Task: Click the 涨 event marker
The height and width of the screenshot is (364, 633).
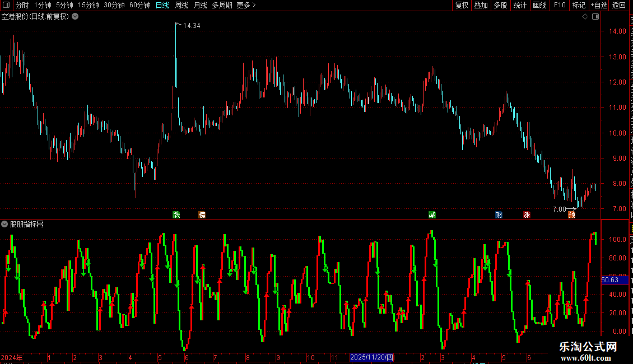Action: [x=527, y=214]
